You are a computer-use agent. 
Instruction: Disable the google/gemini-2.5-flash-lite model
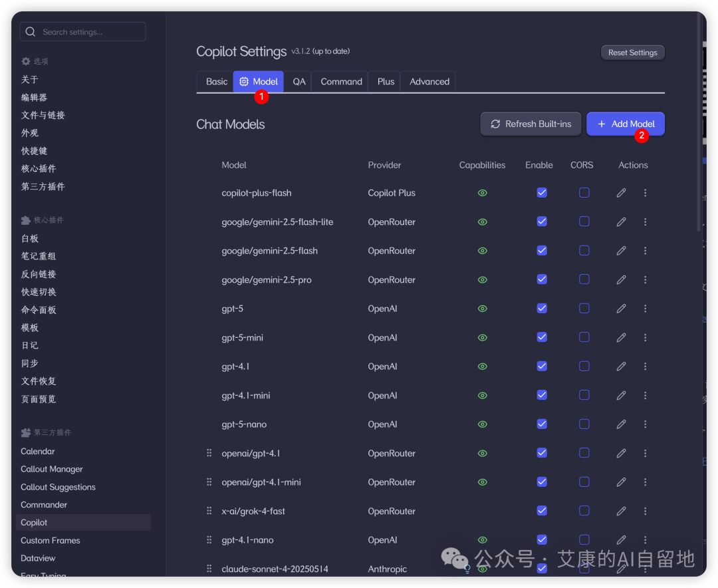tap(542, 221)
